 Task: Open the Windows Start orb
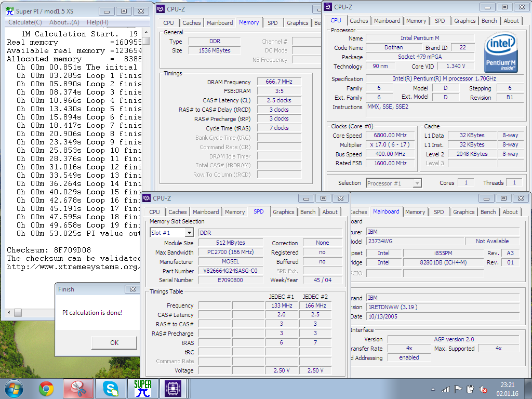coord(14,389)
